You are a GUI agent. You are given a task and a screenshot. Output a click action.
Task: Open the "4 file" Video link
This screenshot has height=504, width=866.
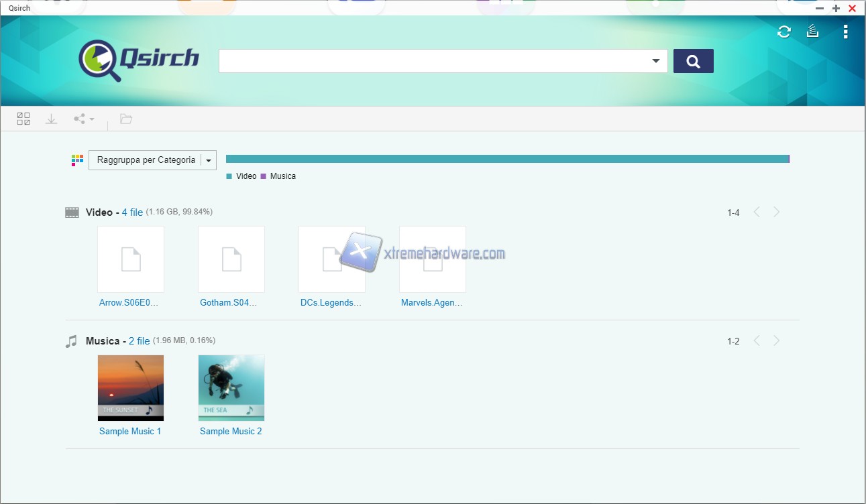(132, 212)
